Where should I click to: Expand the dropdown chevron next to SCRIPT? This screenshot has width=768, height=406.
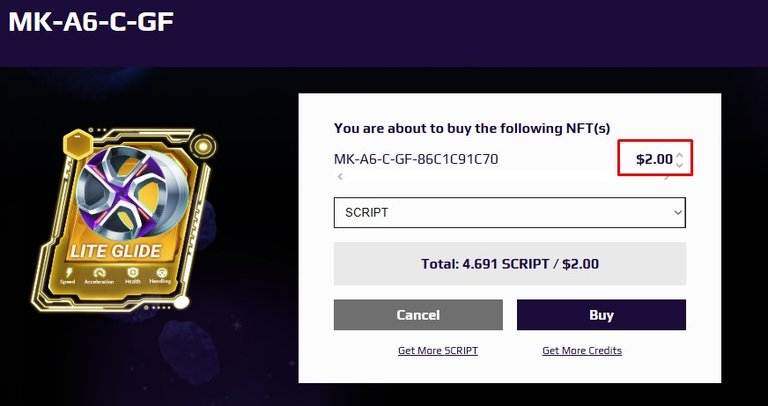[x=678, y=213]
